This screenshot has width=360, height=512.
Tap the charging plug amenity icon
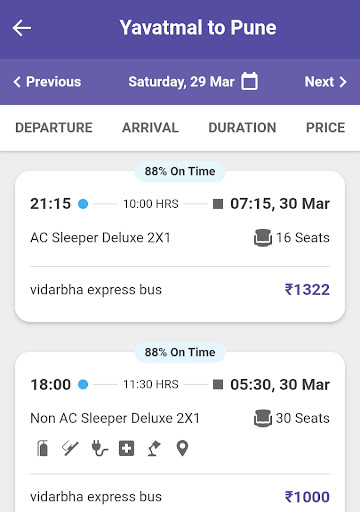pos(99,448)
